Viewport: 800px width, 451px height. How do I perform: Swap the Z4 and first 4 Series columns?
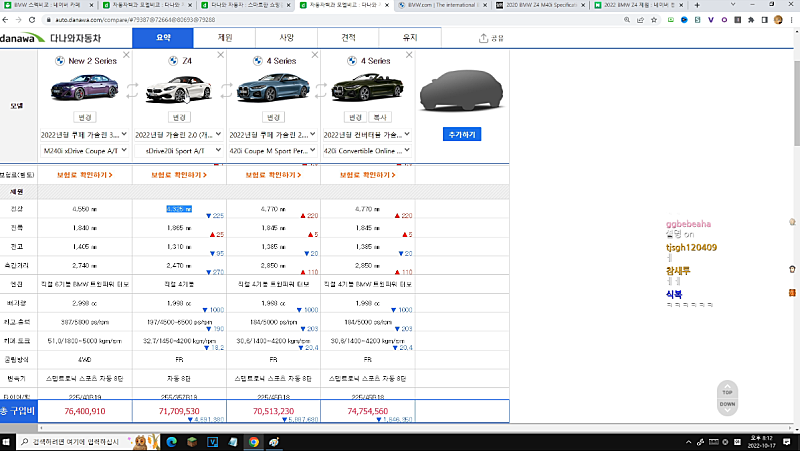(x=227, y=92)
